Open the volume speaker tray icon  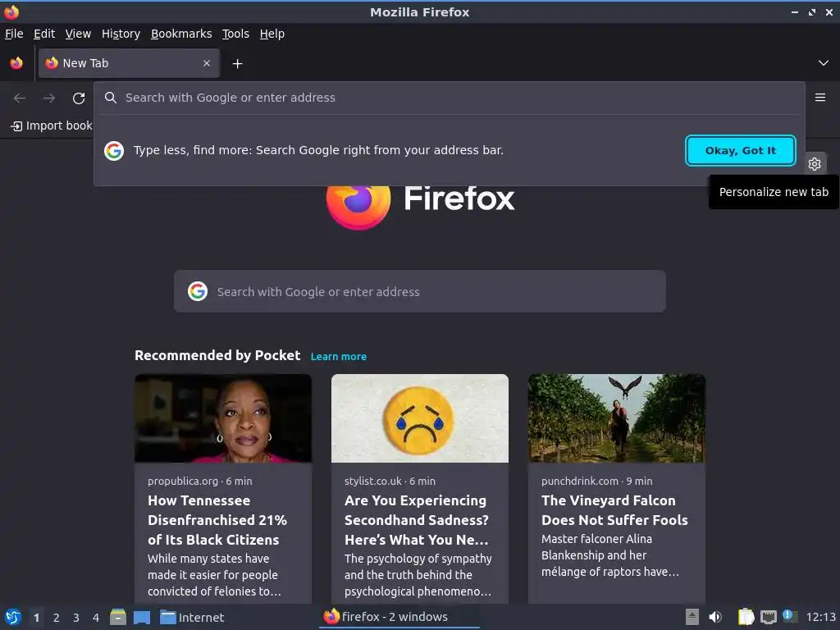[715, 617]
